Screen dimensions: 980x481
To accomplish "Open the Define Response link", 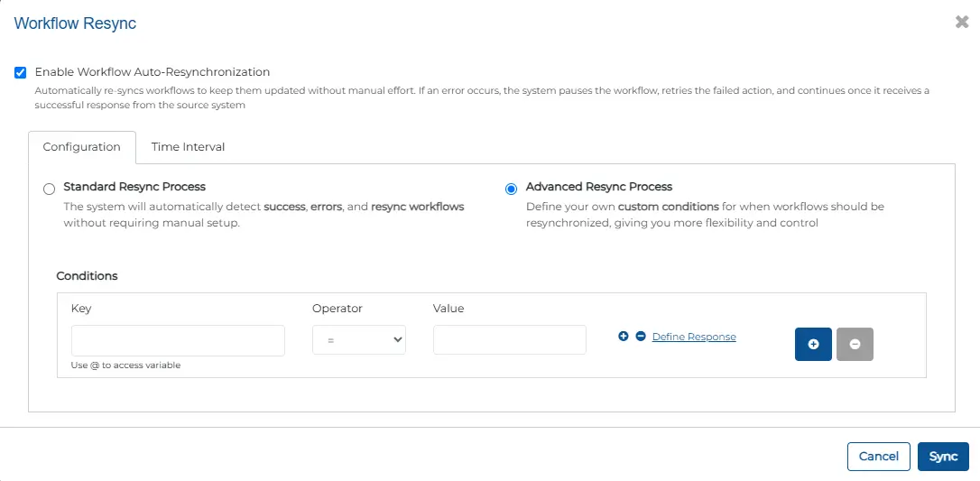I will pyautogui.click(x=694, y=337).
